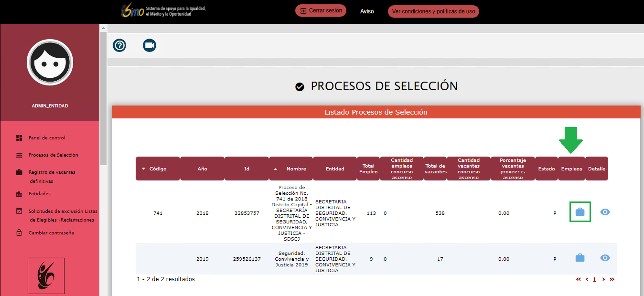
Task: Click the Entidades building icon
Action: coord(19,194)
